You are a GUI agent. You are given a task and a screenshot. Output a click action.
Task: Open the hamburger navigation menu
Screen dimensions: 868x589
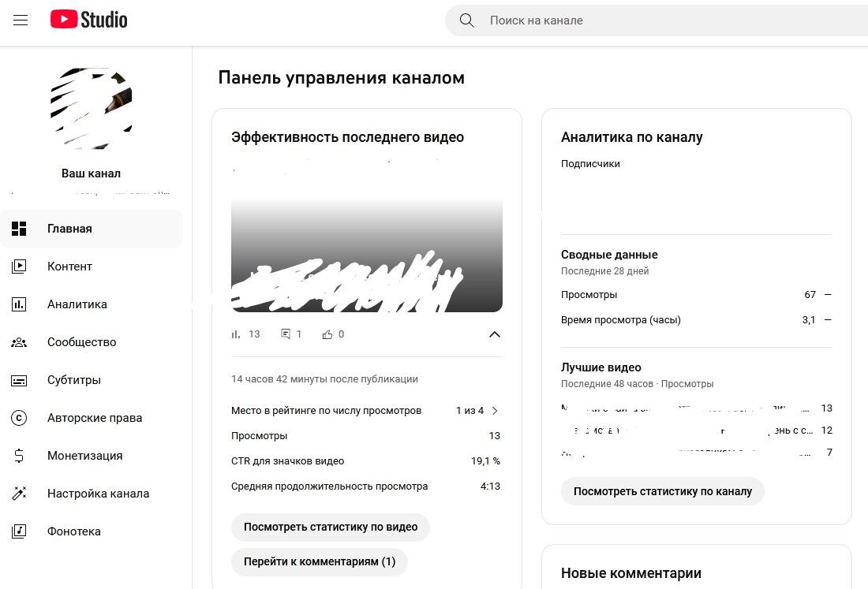(21, 21)
